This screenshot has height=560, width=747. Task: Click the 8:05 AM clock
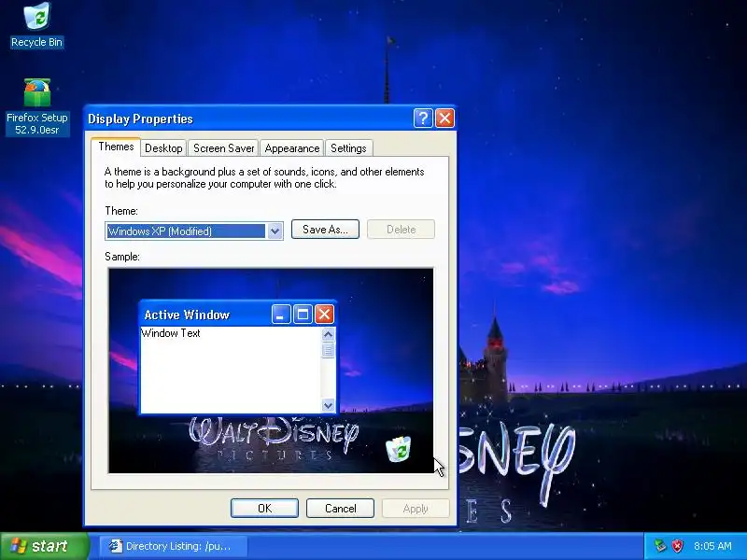pyautogui.click(x=712, y=546)
